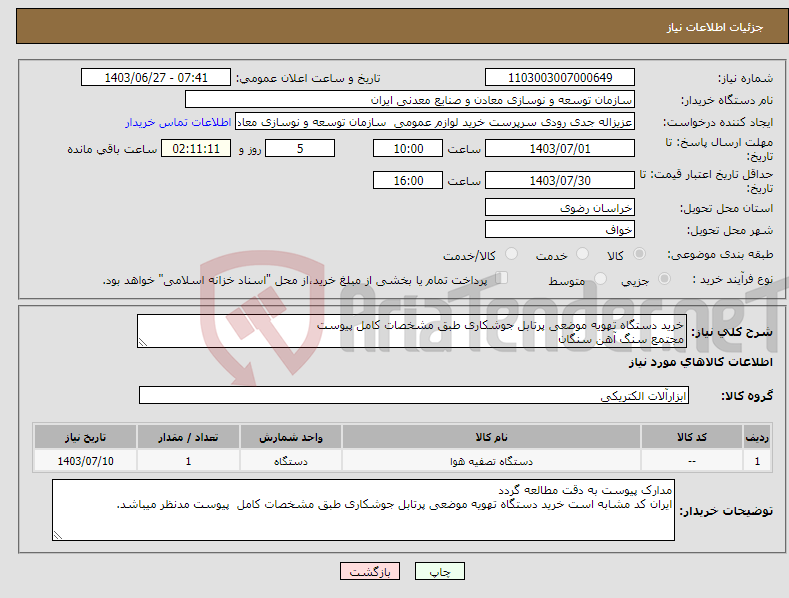Click the توضیحات خریدار notes textarea

tap(363, 510)
